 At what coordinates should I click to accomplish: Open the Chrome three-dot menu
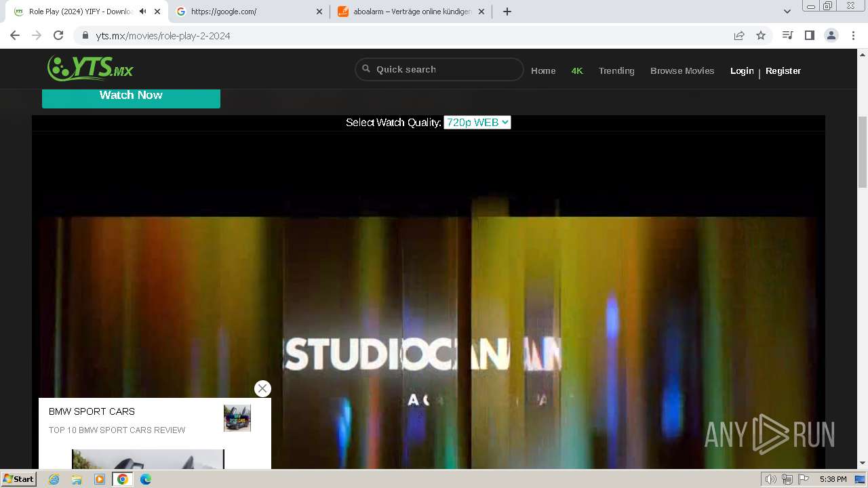(x=854, y=35)
